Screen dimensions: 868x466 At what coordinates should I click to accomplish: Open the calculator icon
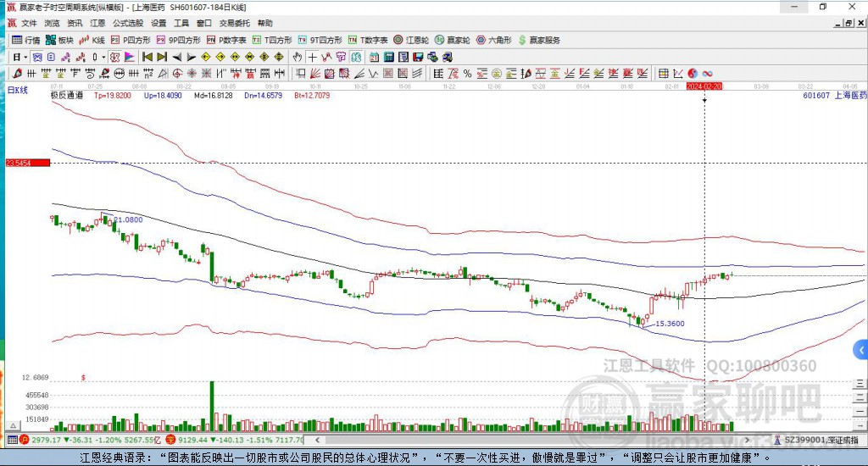388,57
